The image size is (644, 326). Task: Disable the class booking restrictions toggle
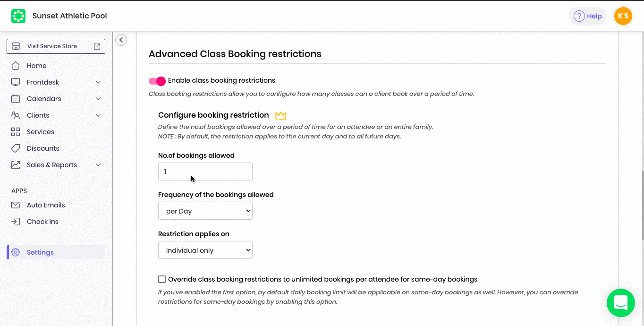point(157,81)
